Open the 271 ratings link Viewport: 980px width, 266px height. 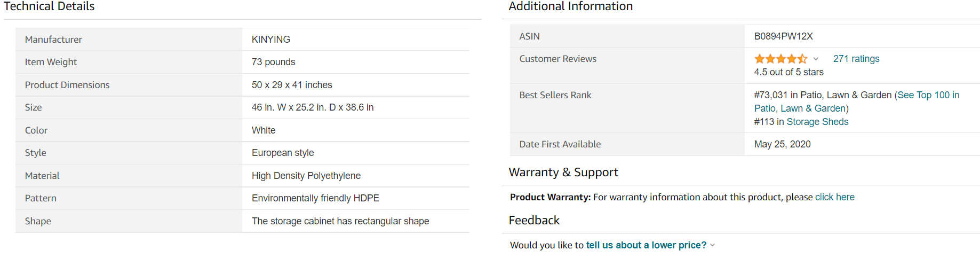pyautogui.click(x=856, y=59)
